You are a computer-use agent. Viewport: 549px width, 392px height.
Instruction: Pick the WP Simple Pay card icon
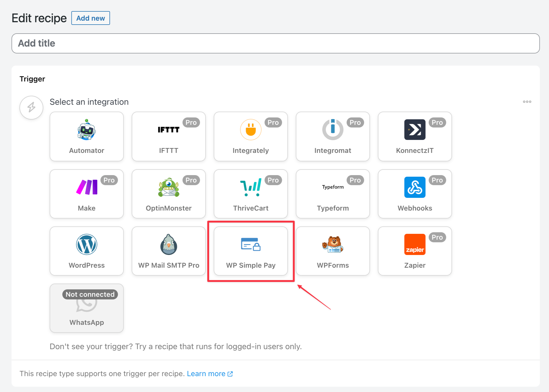pyautogui.click(x=251, y=244)
